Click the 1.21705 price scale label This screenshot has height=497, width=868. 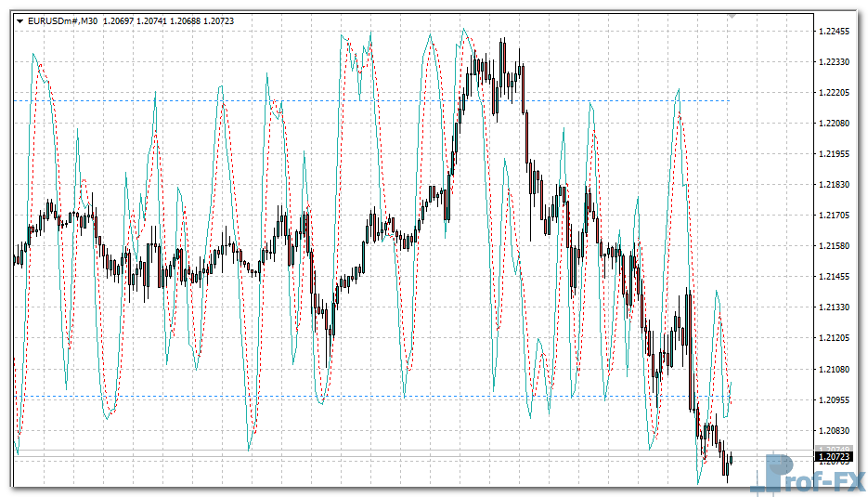point(836,216)
